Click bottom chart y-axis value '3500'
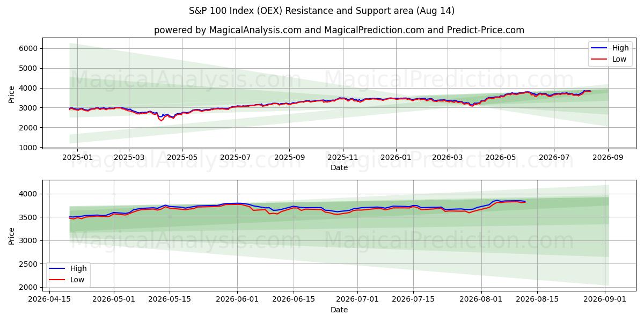Screen dimensions: 644x322 point(29,217)
